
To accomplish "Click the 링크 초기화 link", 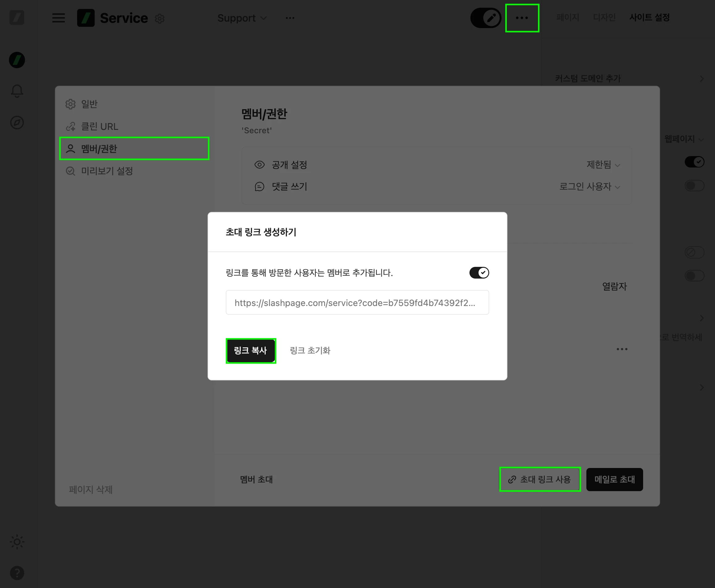I will 310,350.
